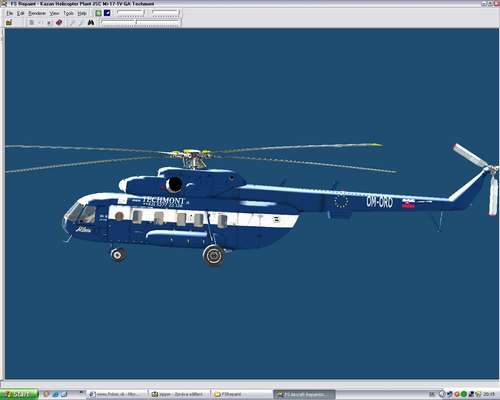Click the dark blue square toolbar icon
This screenshot has width=500, height=400.
[107, 13]
